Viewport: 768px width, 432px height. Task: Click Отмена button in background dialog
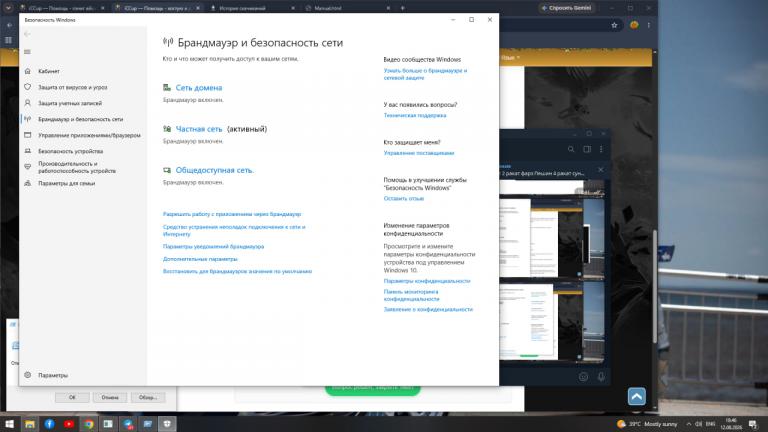pyautogui.click(x=110, y=397)
